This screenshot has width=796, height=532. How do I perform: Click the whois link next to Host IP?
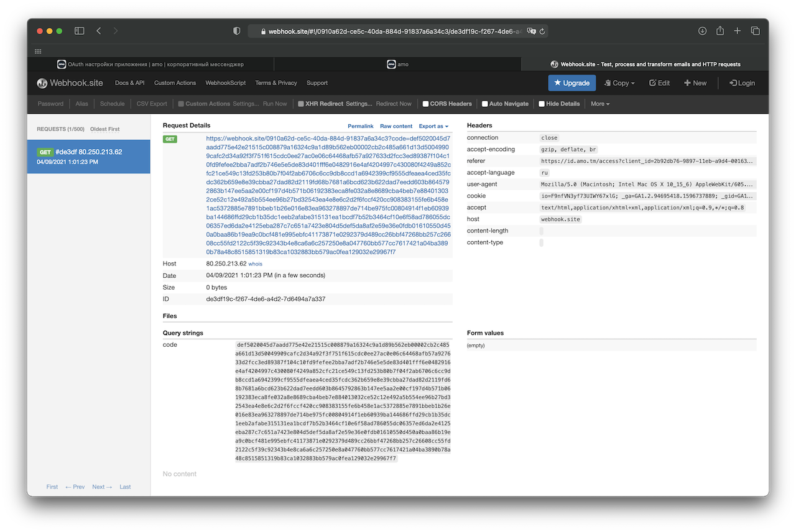(x=256, y=264)
